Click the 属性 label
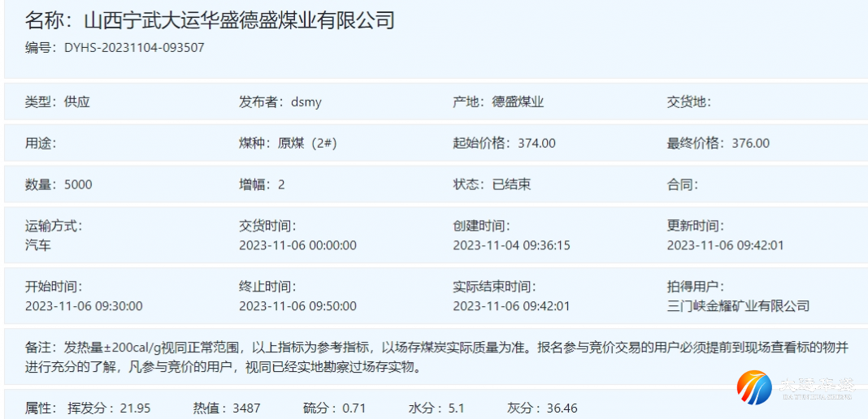Image resolution: width=868 pixels, height=419 pixels. [x=41, y=409]
